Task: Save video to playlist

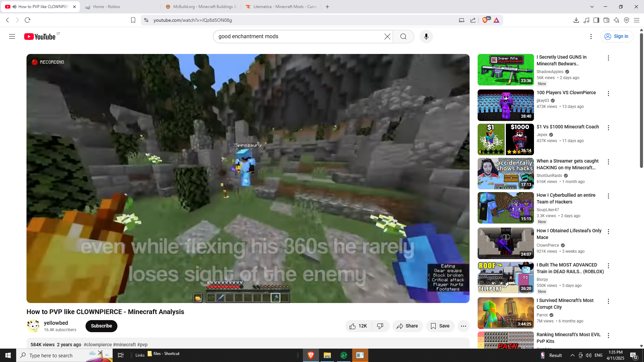Action: coord(440,326)
